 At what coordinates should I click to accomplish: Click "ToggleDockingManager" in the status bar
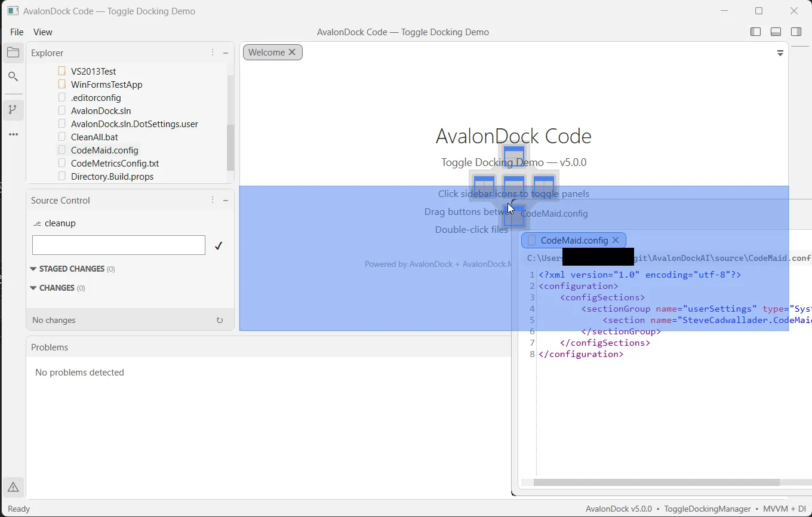708,509
